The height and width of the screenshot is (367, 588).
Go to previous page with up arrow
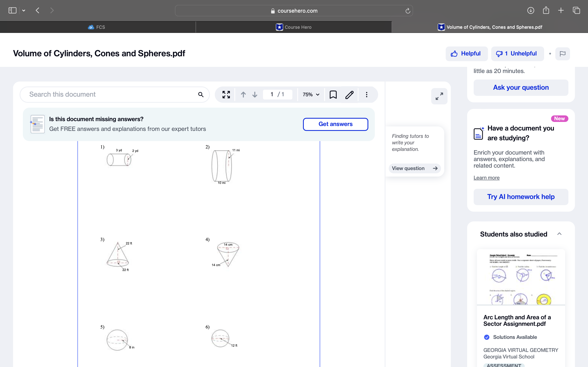tap(243, 94)
